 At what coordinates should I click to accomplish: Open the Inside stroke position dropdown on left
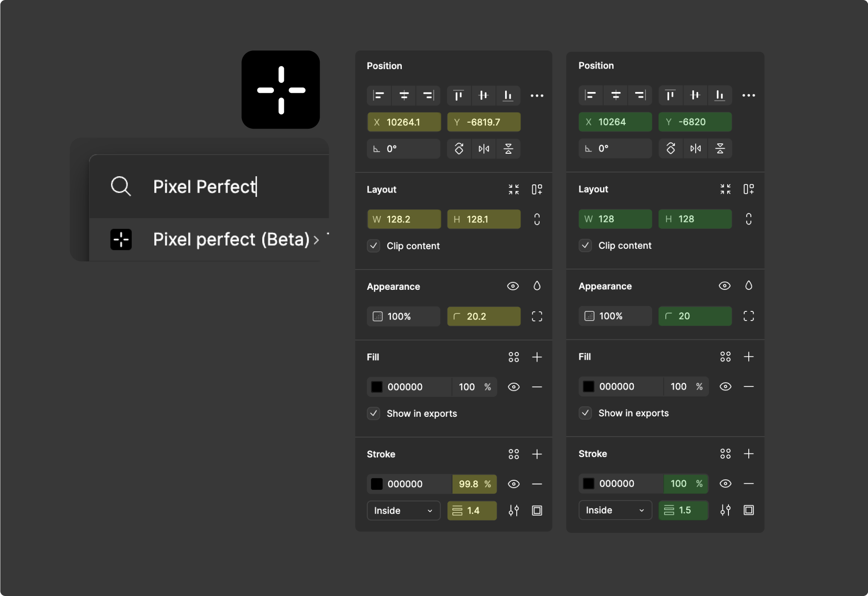coord(403,510)
